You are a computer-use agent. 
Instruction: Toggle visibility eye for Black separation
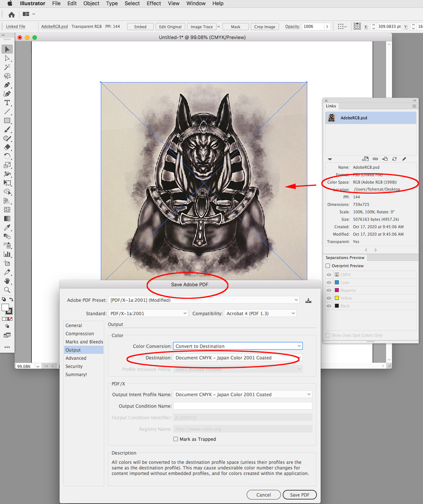[x=329, y=306]
